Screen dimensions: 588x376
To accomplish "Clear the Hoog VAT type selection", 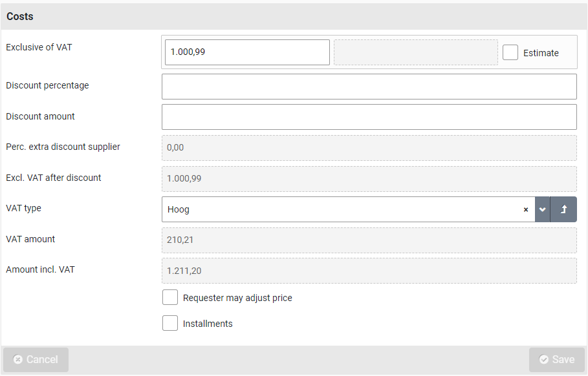I will 525,210.
